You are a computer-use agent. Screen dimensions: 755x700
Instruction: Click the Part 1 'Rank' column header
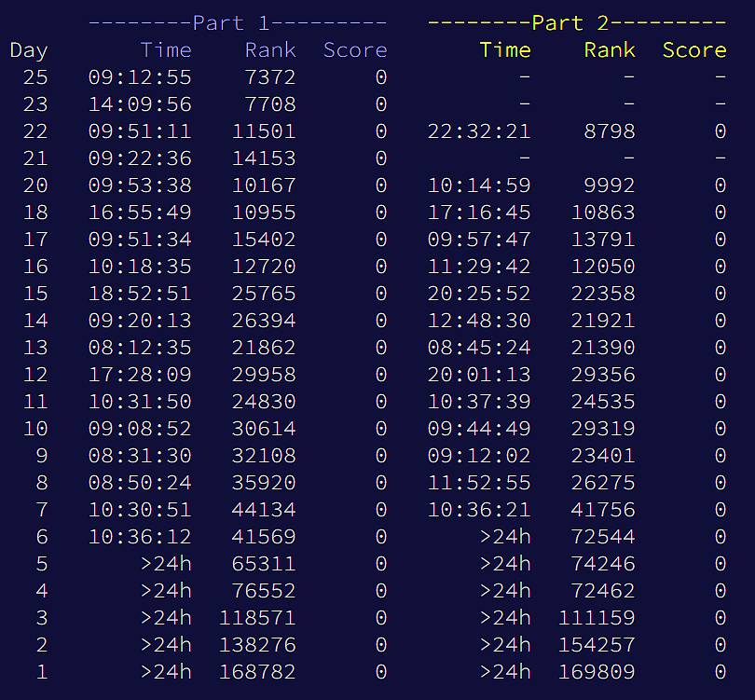point(270,50)
